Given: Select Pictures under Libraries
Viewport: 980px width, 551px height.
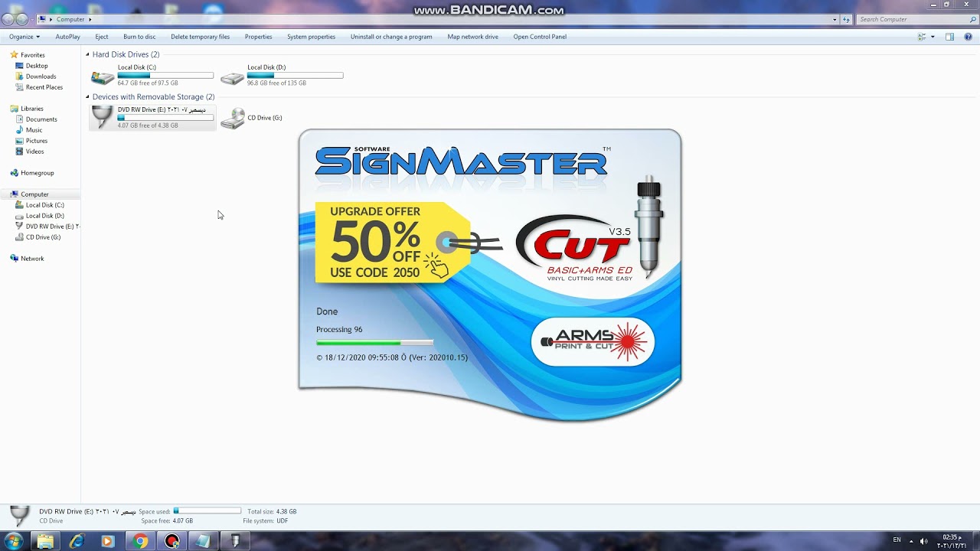Looking at the screenshot, I should click(36, 141).
